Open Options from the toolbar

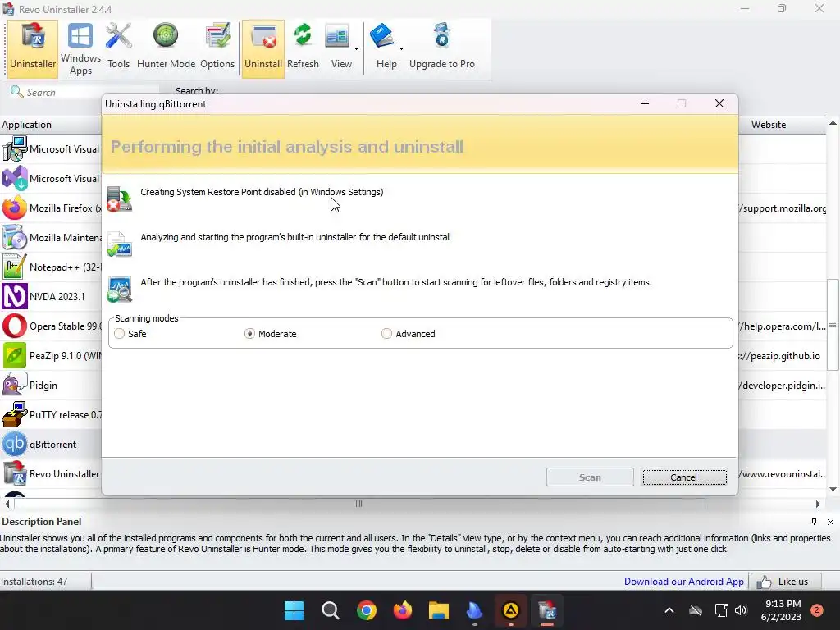217,48
